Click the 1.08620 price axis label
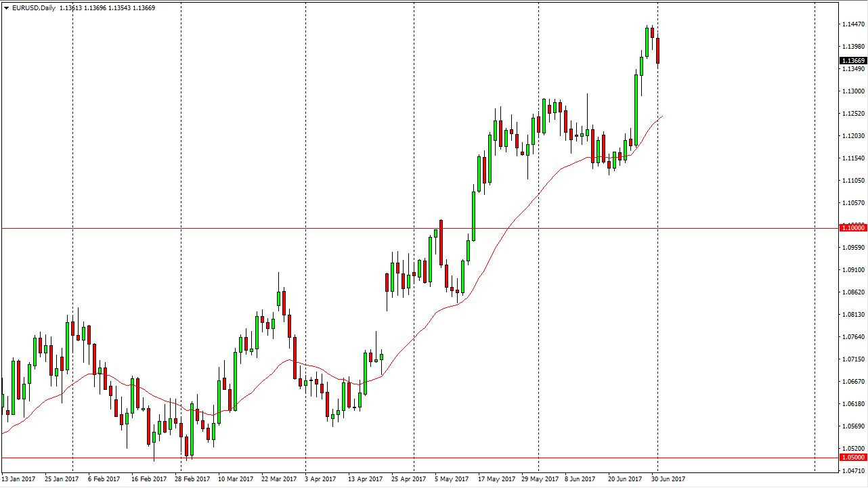 click(x=853, y=292)
